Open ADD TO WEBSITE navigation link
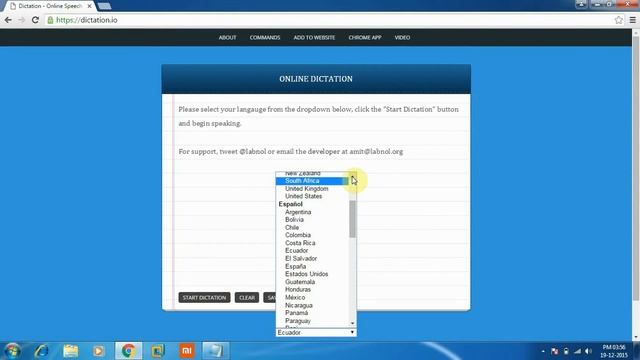Viewport: 640px width, 360px height. [x=314, y=38]
